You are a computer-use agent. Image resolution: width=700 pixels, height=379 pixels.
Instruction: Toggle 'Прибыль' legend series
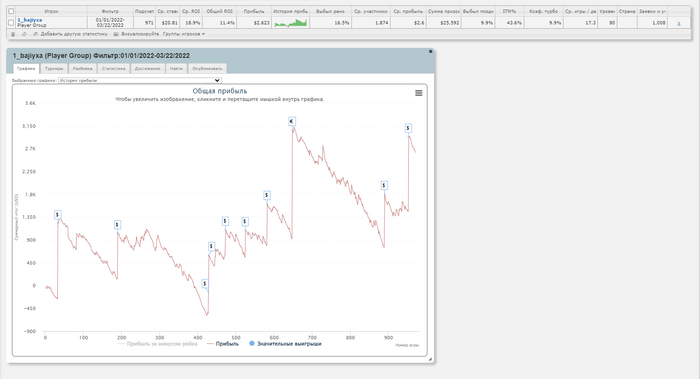pyautogui.click(x=223, y=344)
